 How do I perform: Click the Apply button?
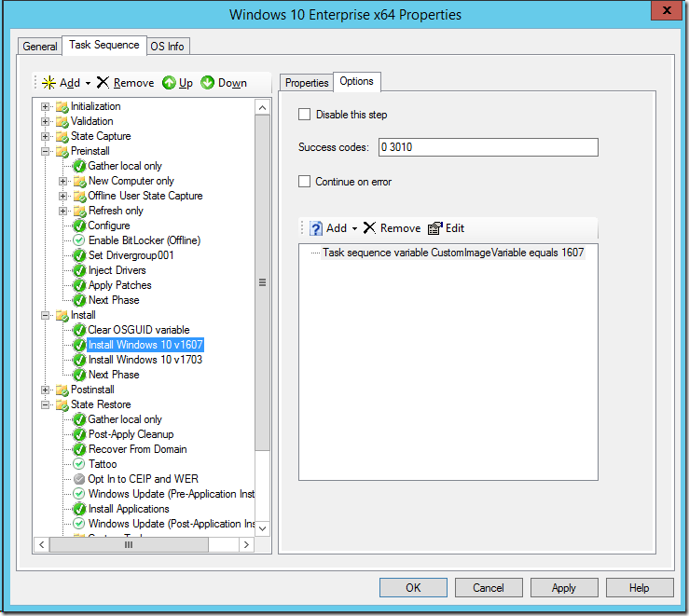564,588
